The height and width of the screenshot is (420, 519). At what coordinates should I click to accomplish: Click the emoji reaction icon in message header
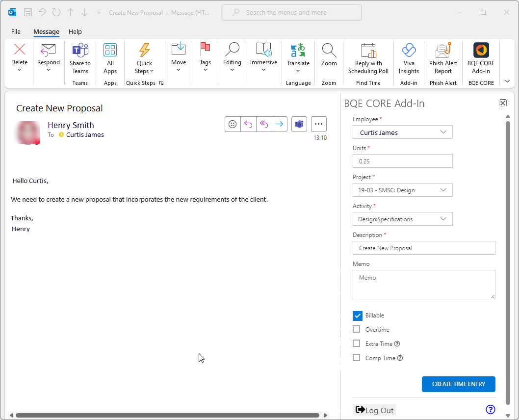[233, 124]
